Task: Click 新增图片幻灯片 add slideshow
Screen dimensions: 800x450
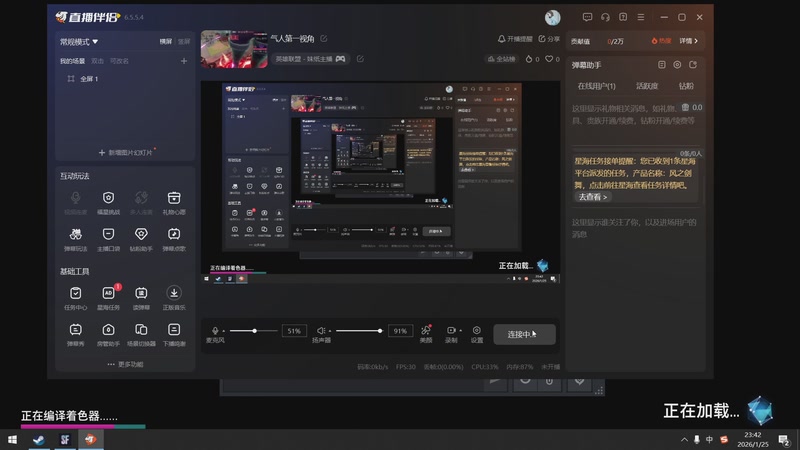Action: click(126, 153)
